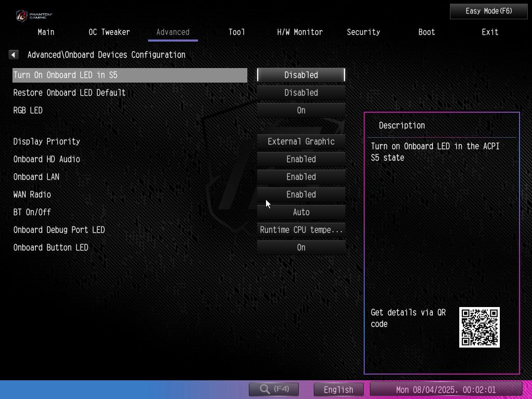
Task: Go to the Exit tab
Action: click(490, 32)
